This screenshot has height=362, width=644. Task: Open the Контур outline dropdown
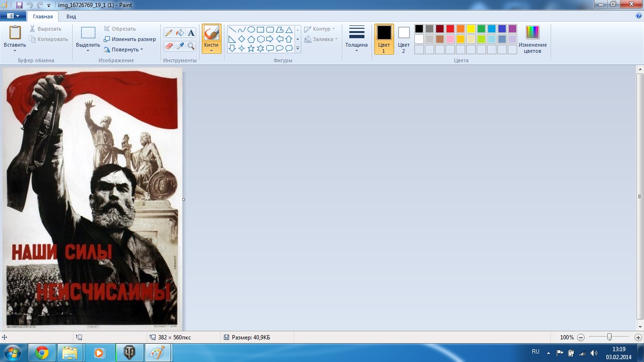pyautogui.click(x=320, y=29)
